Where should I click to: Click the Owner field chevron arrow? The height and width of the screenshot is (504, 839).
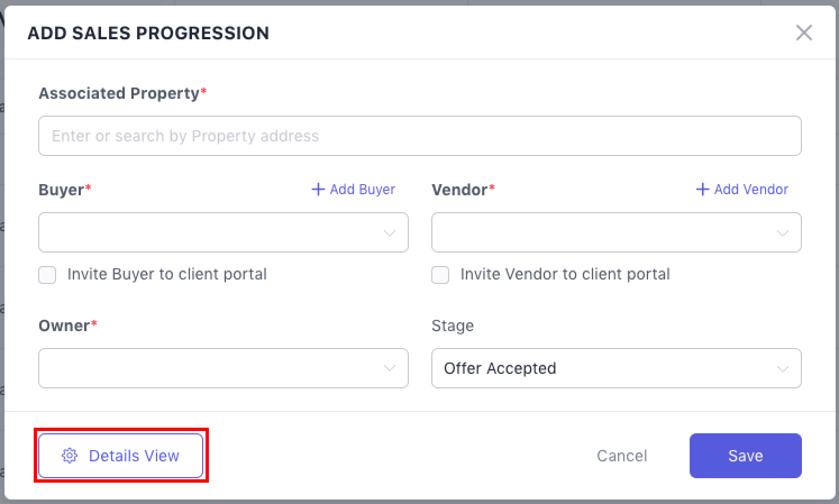389,369
